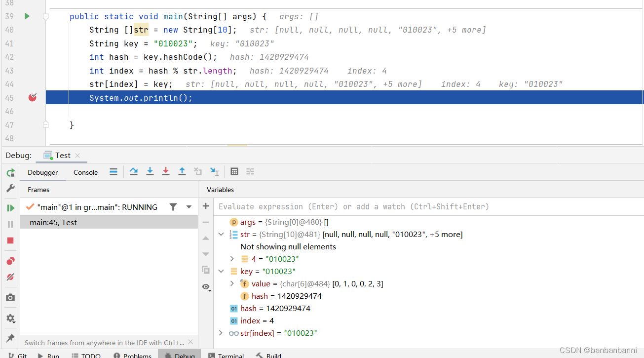This screenshot has width=644, height=358.
Task: Click the fold end marker at line 47
Action: pyautogui.click(x=45, y=124)
